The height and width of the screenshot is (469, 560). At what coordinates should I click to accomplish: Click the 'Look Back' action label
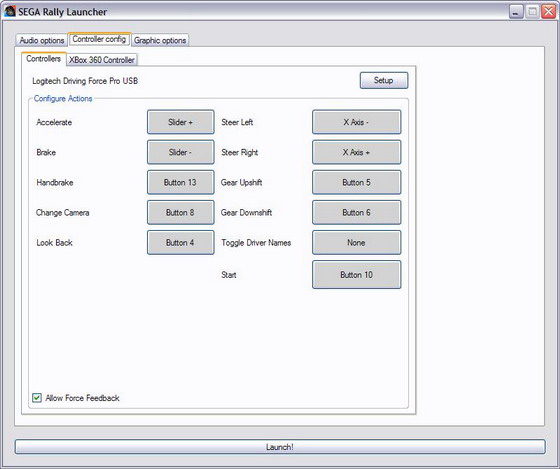click(x=54, y=243)
